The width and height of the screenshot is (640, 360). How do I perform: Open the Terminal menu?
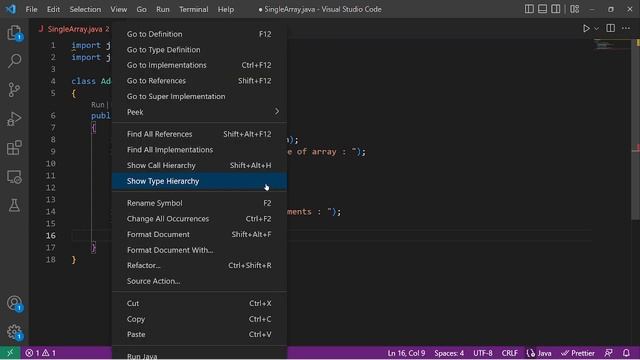[193, 9]
